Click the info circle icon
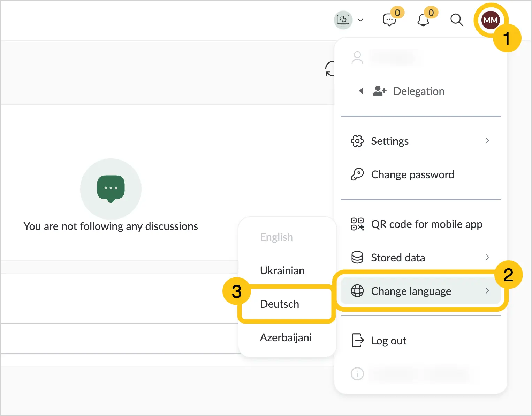This screenshot has width=532, height=416. point(357,374)
